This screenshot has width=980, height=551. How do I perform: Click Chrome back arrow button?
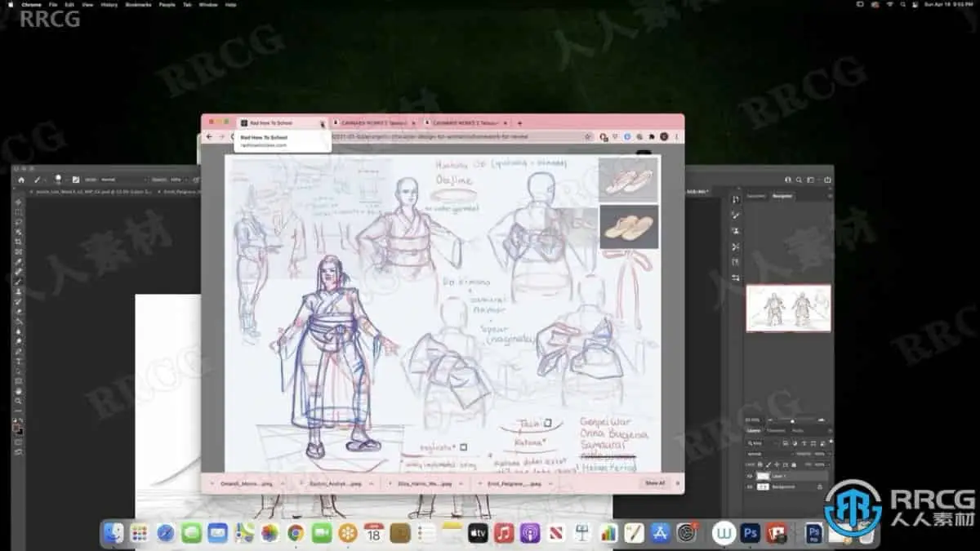209,136
